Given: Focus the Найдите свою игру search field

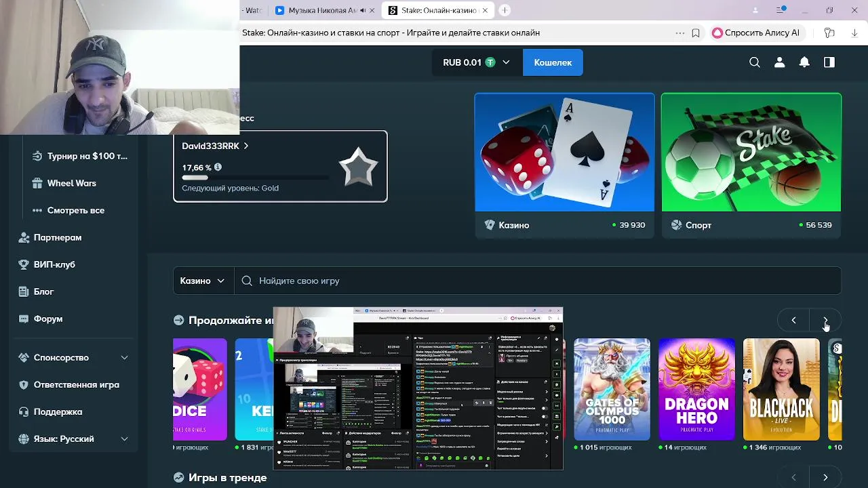Looking at the screenshot, I should click(537, 281).
